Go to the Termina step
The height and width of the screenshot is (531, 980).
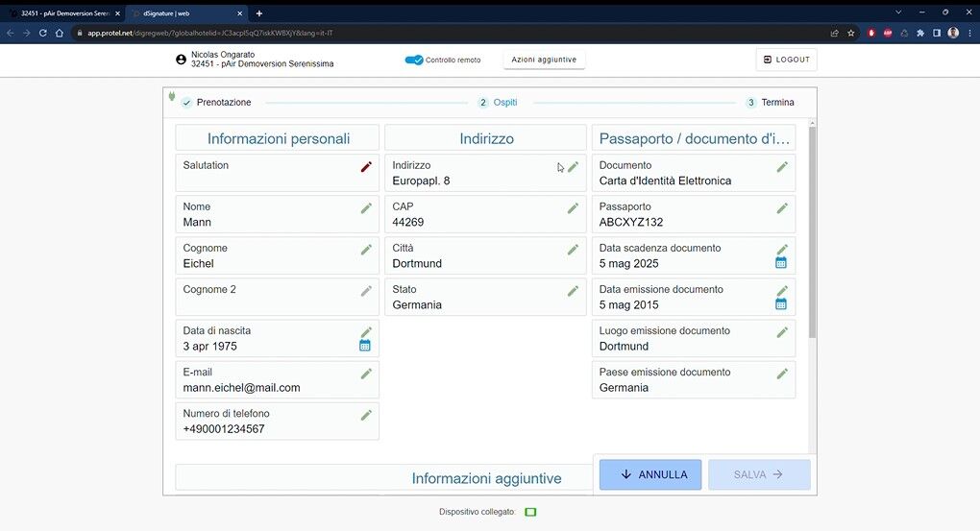click(x=776, y=103)
